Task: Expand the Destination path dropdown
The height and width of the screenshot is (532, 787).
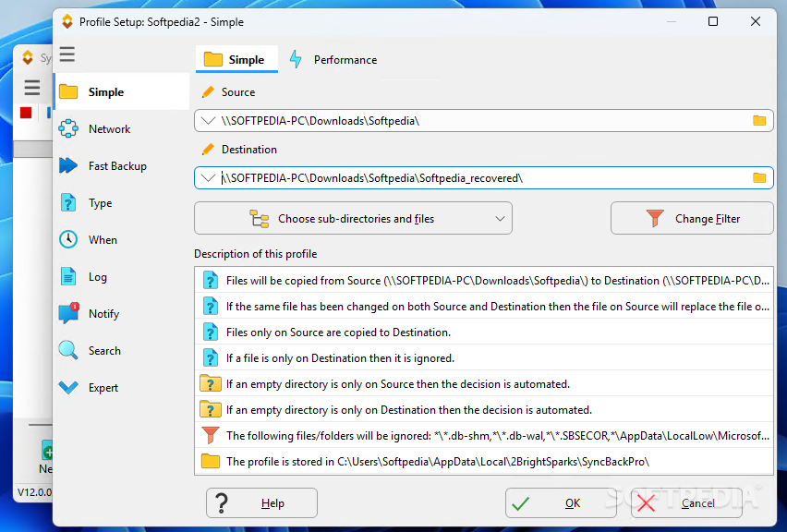Action: point(208,178)
